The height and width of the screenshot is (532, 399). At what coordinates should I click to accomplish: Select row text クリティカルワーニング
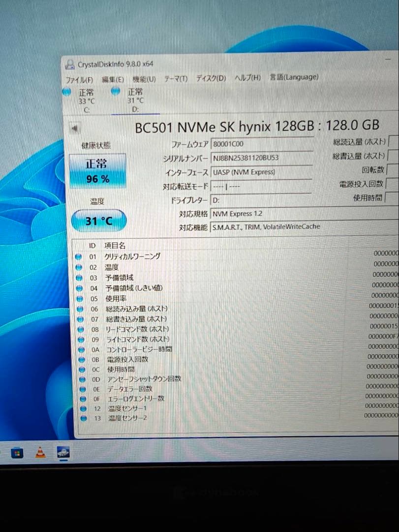pyautogui.click(x=132, y=257)
